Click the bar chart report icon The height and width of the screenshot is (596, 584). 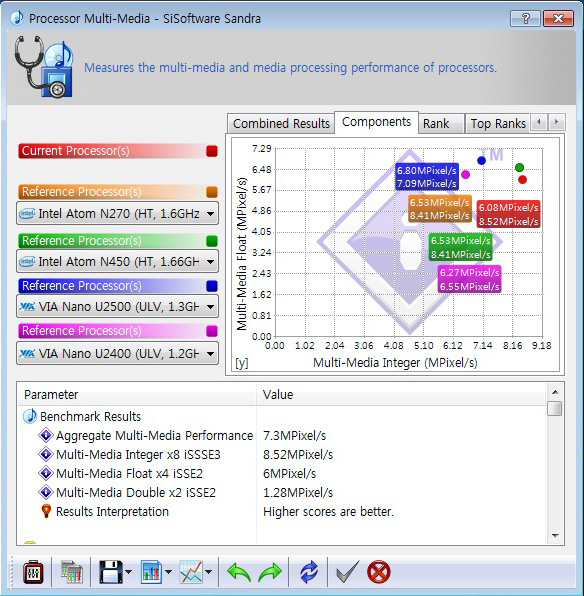(x=151, y=572)
